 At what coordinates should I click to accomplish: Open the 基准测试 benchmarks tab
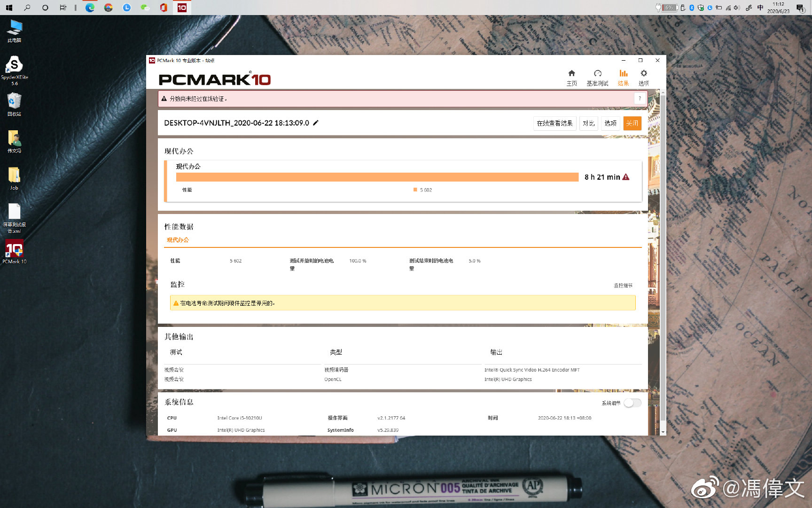click(x=597, y=78)
